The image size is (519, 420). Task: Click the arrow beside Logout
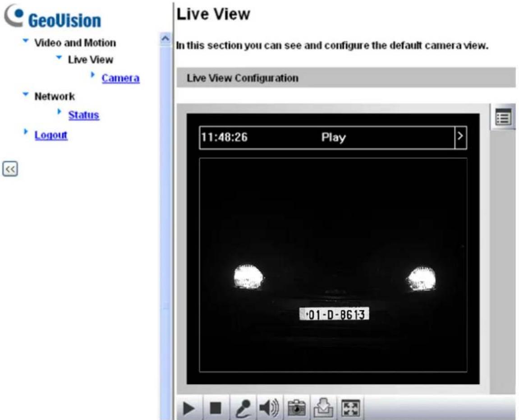[26, 132]
